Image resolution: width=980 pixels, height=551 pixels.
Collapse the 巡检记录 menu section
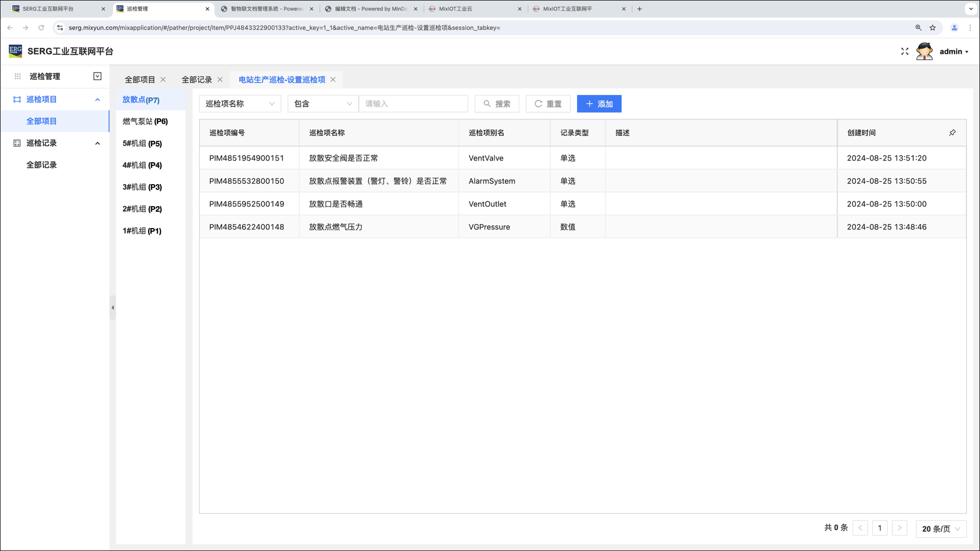tap(97, 143)
